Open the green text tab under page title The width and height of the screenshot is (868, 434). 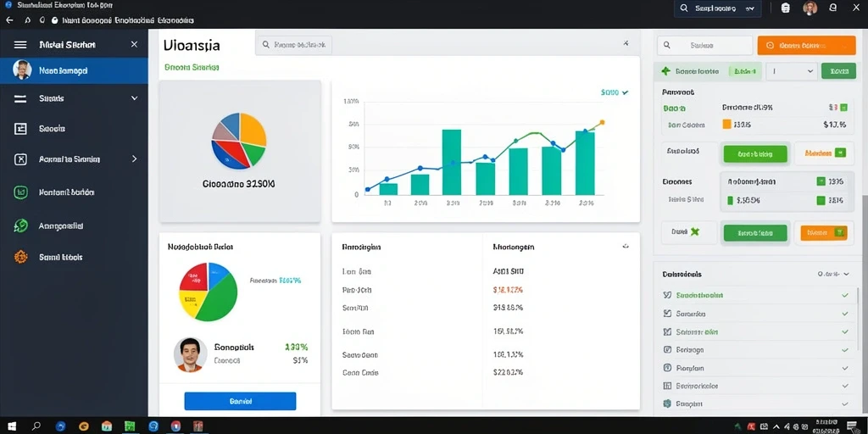click(x=192, y=68)
